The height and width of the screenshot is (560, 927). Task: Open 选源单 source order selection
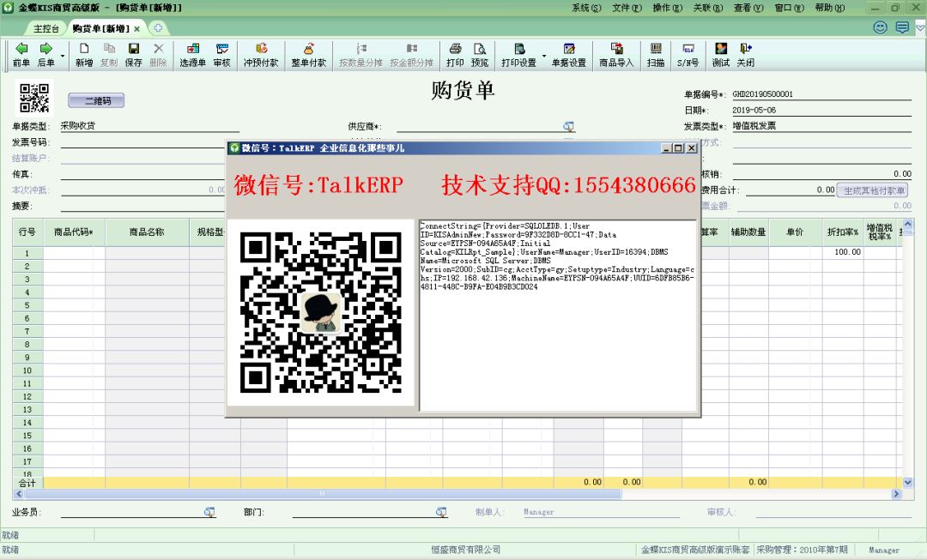point(193,55)
